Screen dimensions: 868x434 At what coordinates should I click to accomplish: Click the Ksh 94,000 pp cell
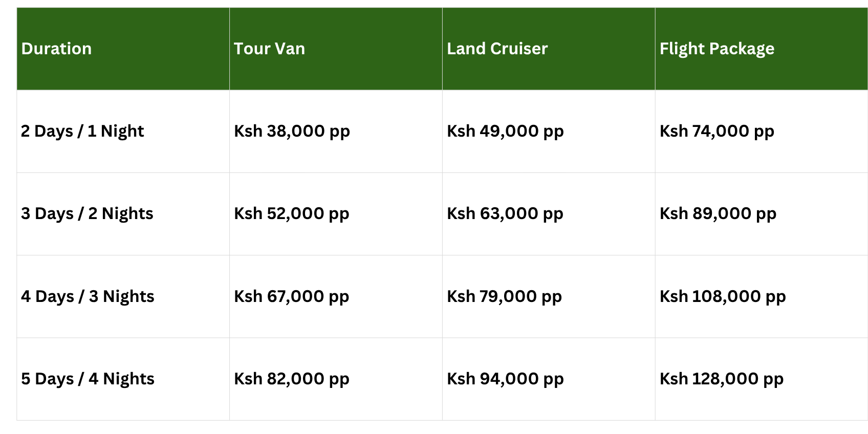505,379
